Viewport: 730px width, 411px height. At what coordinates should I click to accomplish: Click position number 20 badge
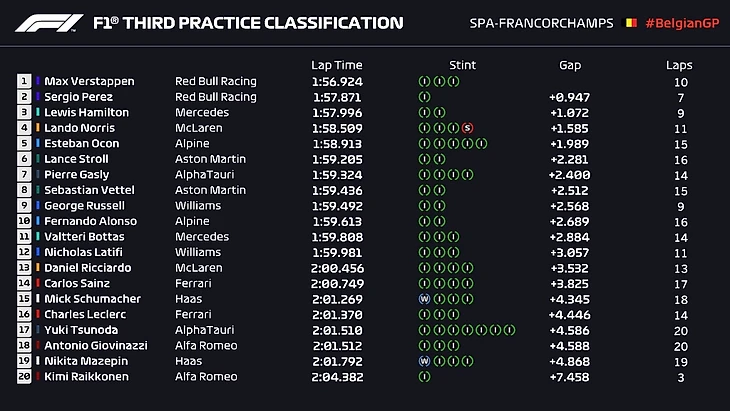click(24, 377)
